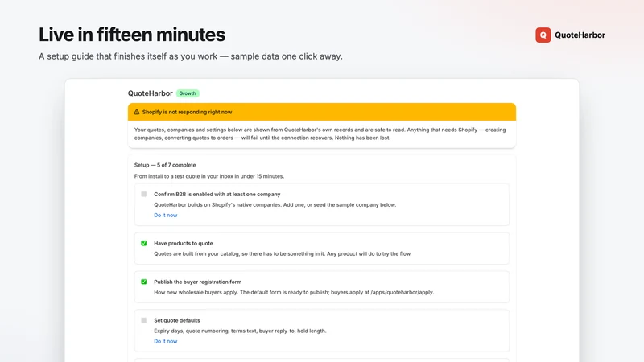Click the Set quote defaults title

177,320
